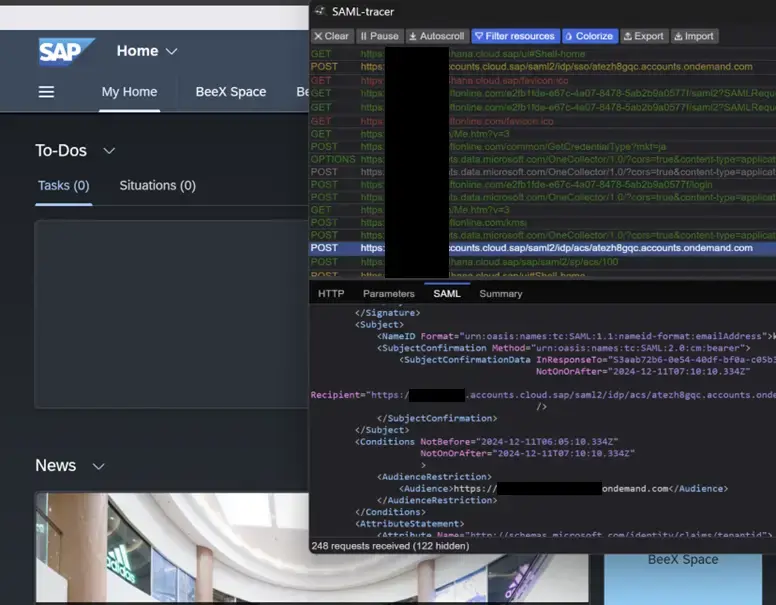
Task: Toggle Autoscroll in SAML-tracer
Action: coord(436,36)
